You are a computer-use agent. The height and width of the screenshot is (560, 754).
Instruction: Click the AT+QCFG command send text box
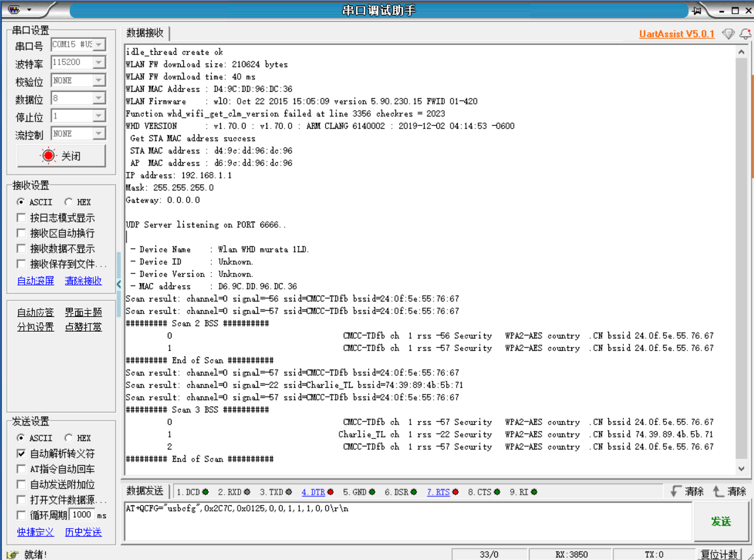pos(408,522)
